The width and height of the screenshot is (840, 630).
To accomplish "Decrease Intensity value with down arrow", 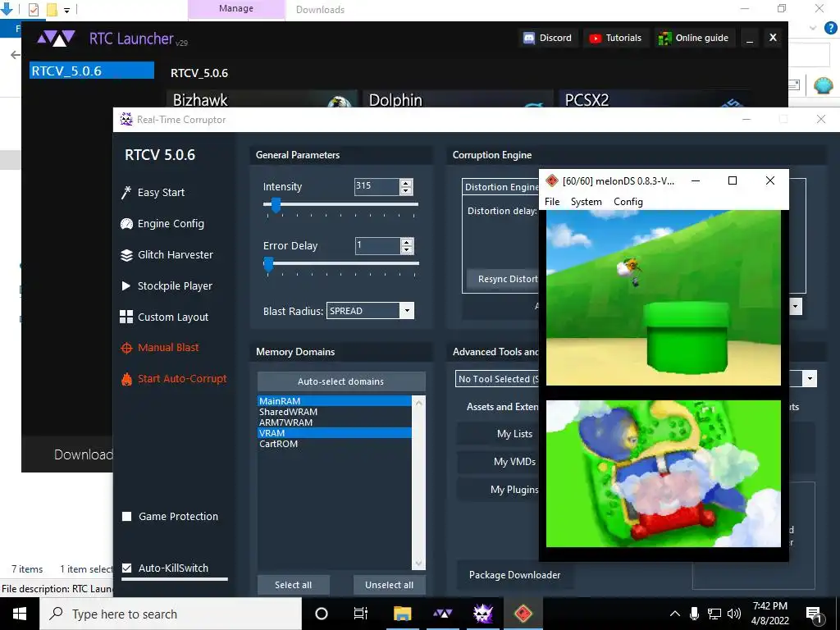I will pyautogui.click(x=406, y=190).
